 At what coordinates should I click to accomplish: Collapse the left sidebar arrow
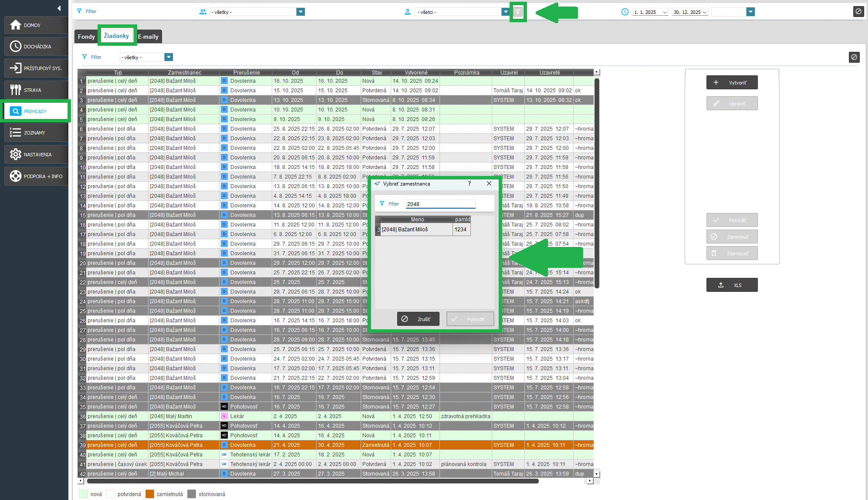click(x=59, y=8)
